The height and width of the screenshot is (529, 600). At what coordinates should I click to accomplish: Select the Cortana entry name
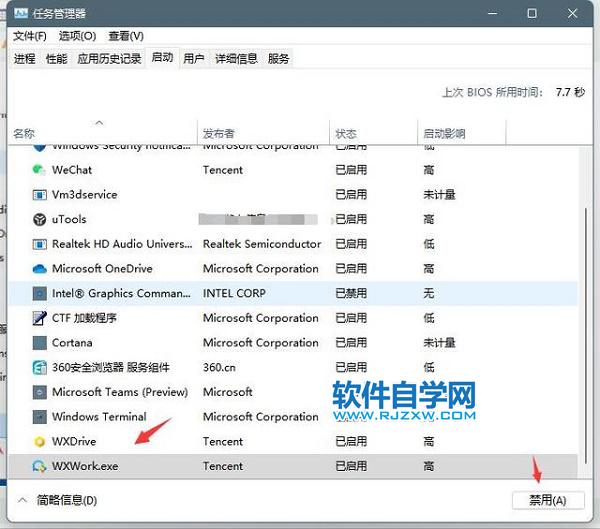[72, 343]
